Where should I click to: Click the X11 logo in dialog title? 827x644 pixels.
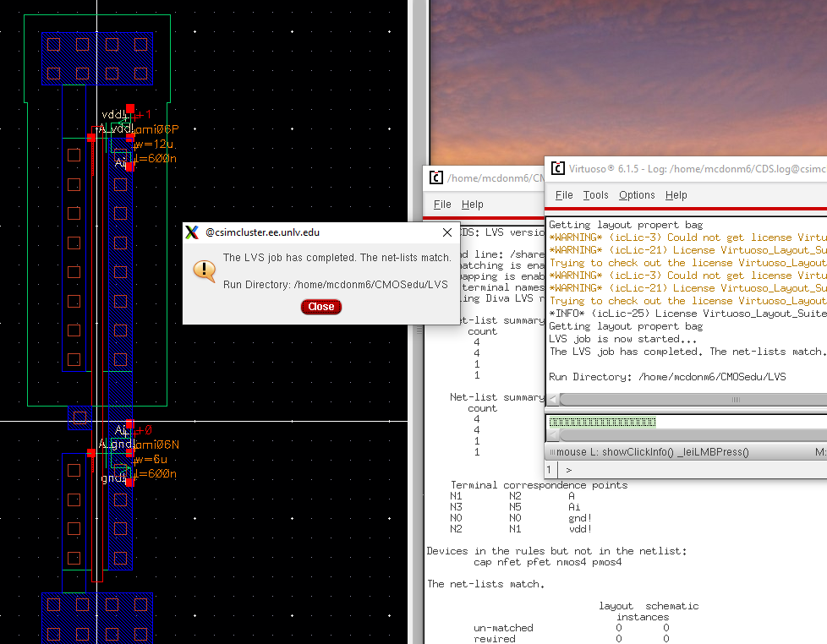[x=193, y=232]
